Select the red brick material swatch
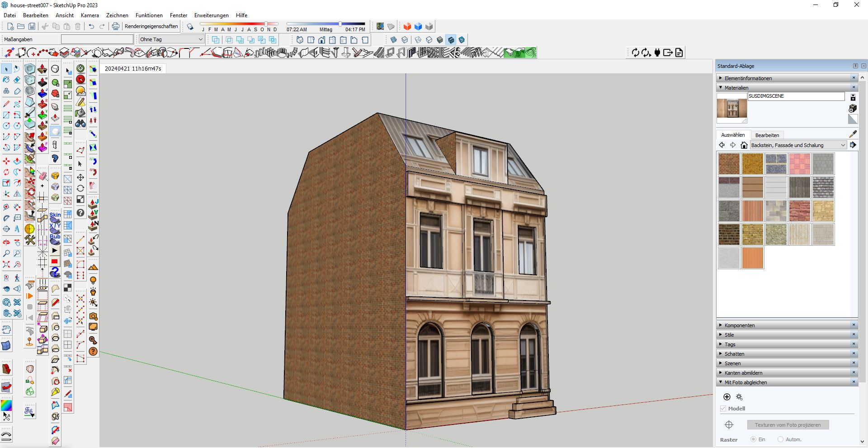 729,164
